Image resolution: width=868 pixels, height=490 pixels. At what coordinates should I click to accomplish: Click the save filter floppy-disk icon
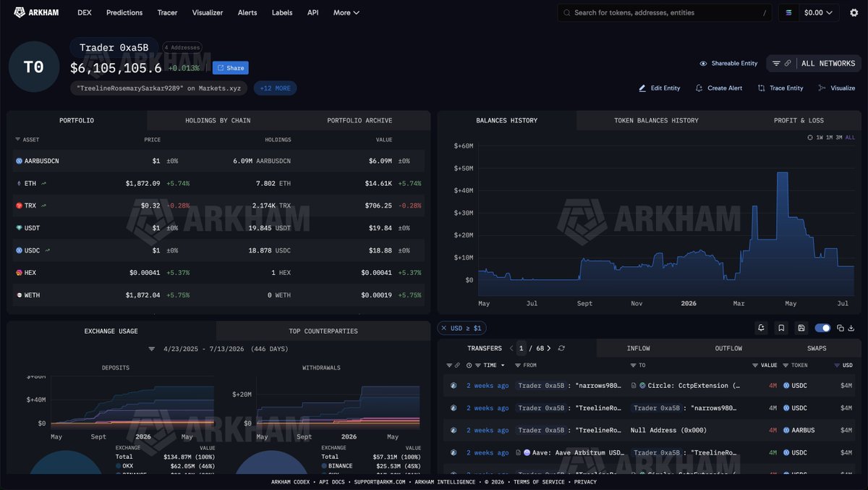pyautogui.click(x=801, y=328)
